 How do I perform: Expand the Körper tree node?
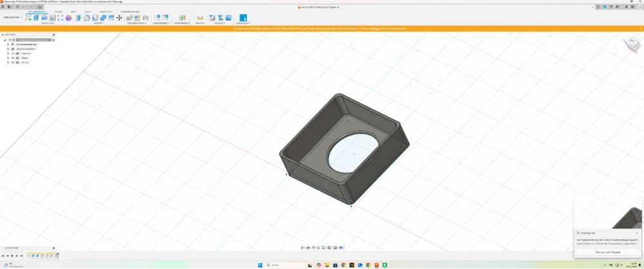coord(8,58)
